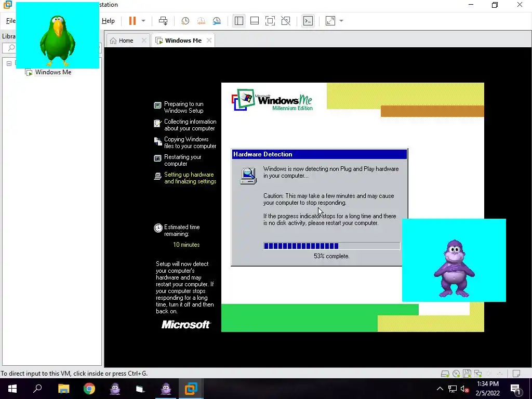The height and width of the screenshot is (399, 532).
Task: Open the document files taskbar icon
Action: 140,389
